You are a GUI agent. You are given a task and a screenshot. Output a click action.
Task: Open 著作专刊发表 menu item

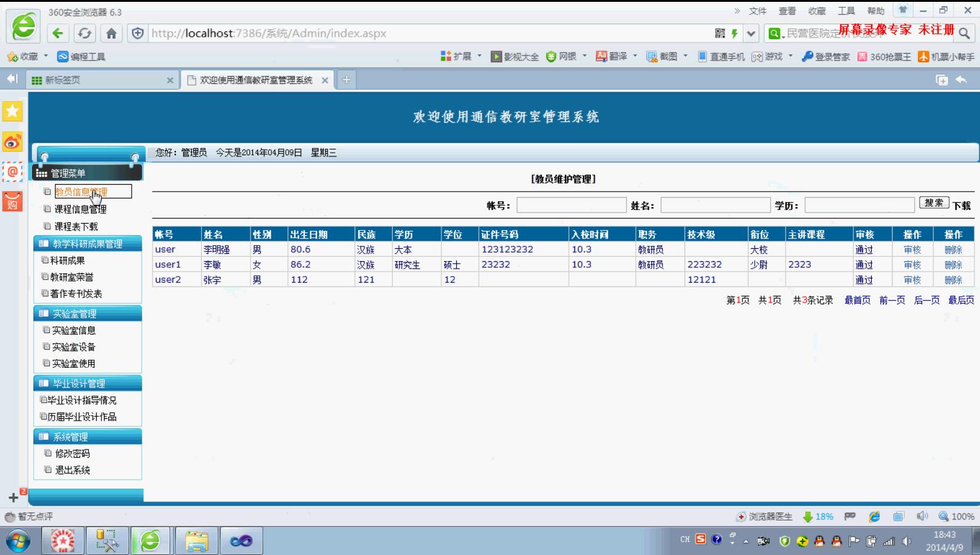76,294
